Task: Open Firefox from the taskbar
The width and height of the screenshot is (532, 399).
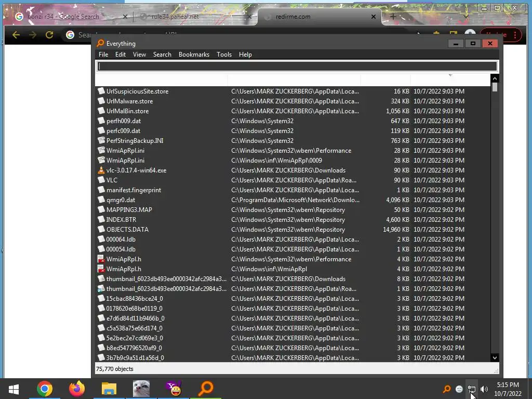Action: [77, 389]
